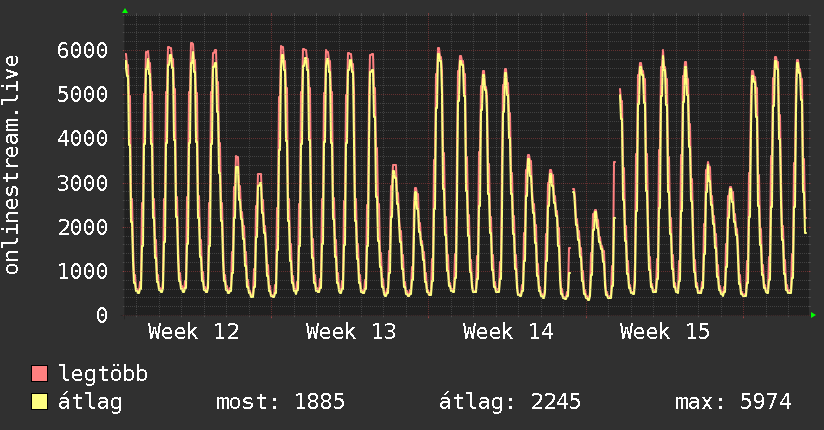Select the 'Week 15' axis label
Screen dimensions: 824x430
(665, 332)
